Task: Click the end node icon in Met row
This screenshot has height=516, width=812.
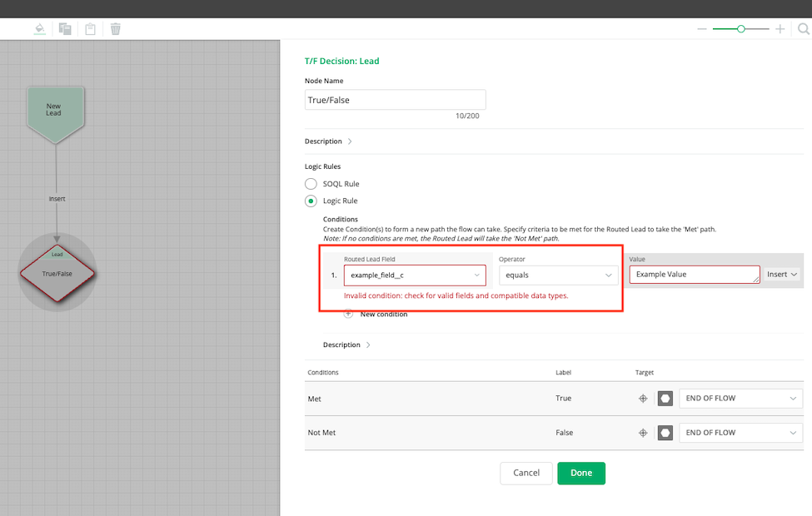Action: 665,399
